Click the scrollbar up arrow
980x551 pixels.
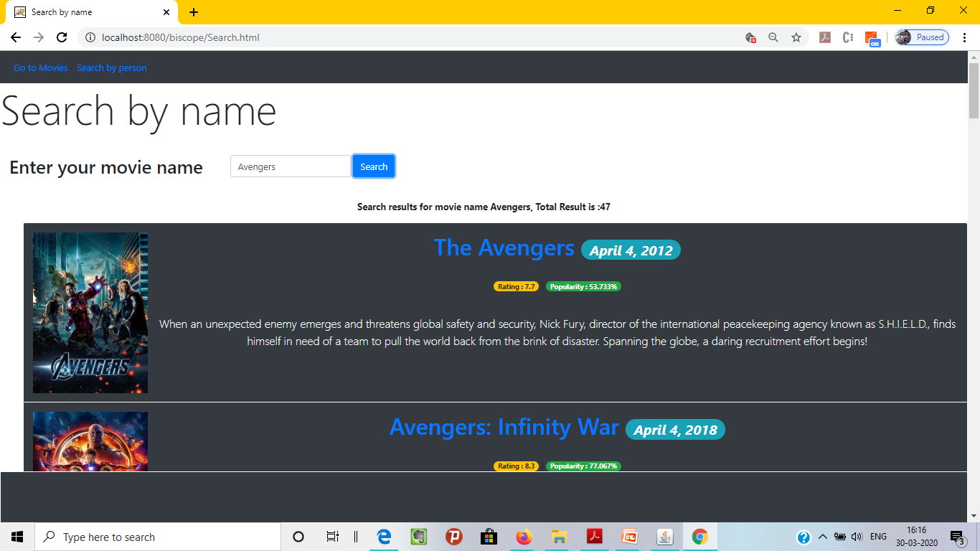pos(974,57)
